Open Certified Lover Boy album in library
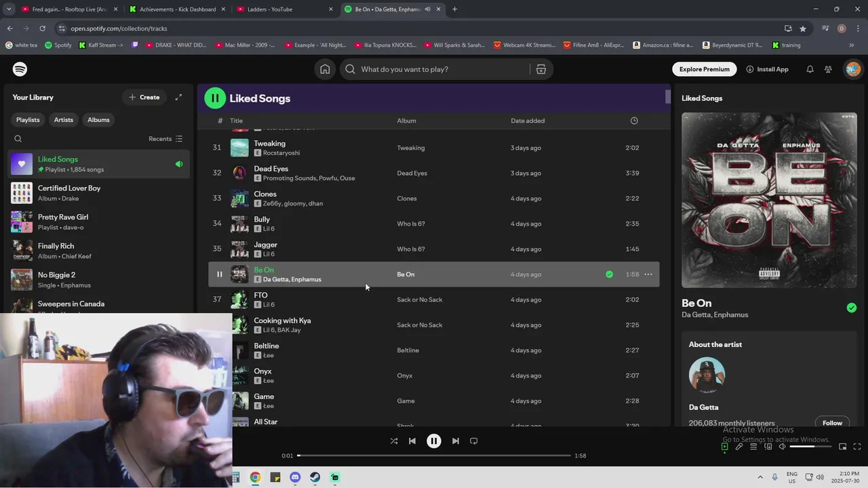This screenshot has height=488, width=868. pyautogui.click(x=98, y=193)
